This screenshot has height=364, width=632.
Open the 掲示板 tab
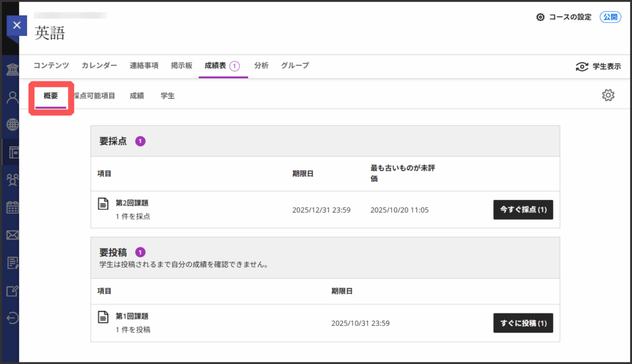(181, 65)
